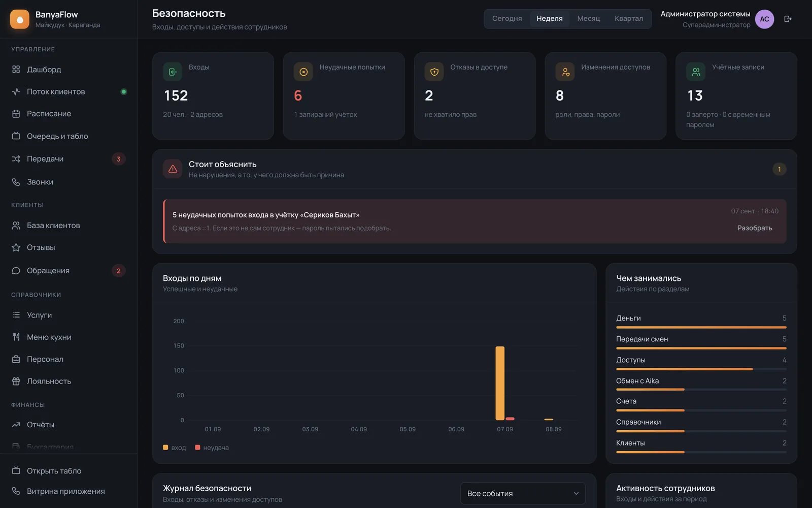Click the Справочники row label
Viewport: 812px width, 508px height.
tap(638, 422)
